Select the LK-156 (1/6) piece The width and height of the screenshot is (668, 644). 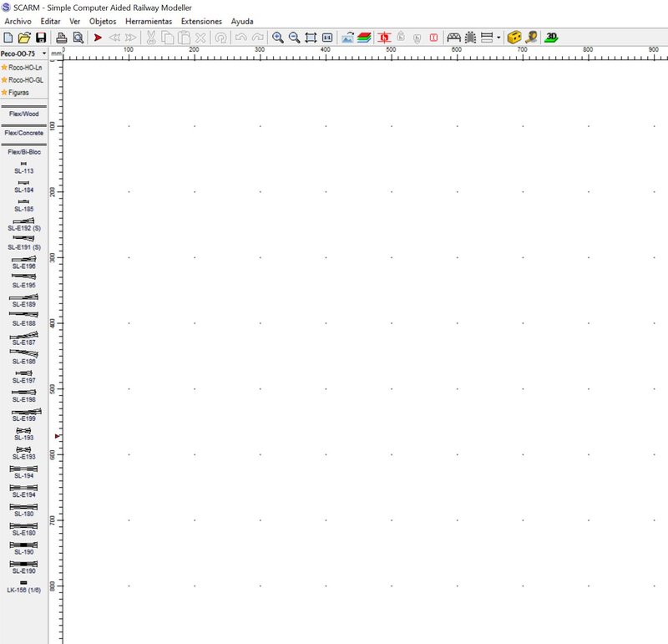pyautogui.click(x=24, y=586)
